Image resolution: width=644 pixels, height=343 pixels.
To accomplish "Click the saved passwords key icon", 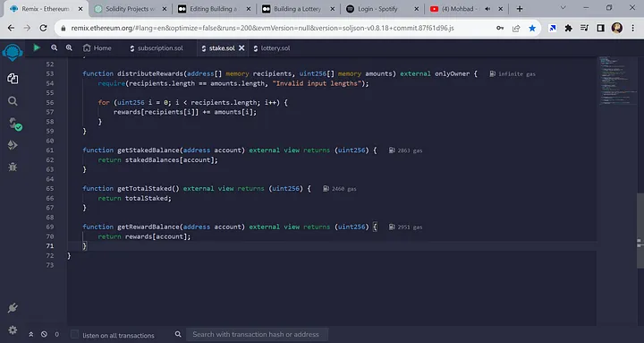I will tap(500, 28).
